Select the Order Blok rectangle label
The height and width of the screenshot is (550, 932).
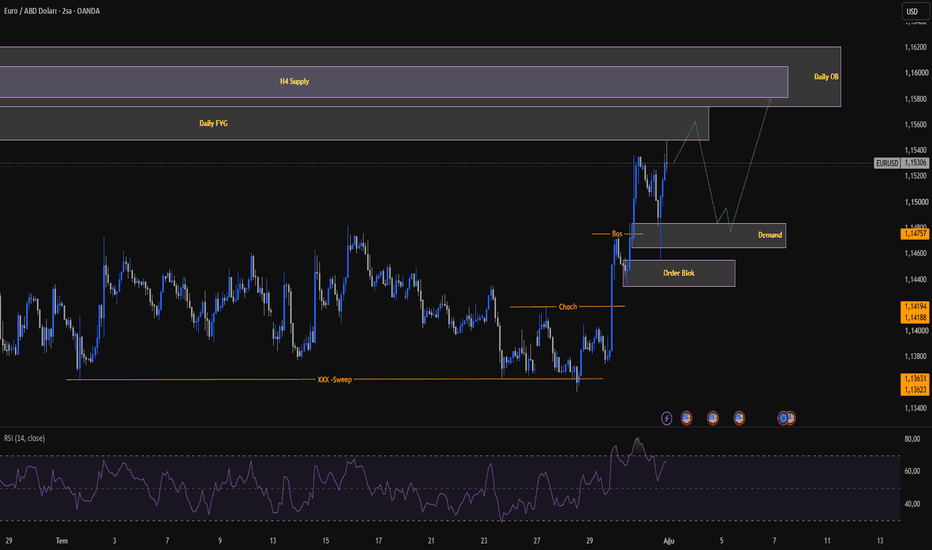(x=679, y=273)
